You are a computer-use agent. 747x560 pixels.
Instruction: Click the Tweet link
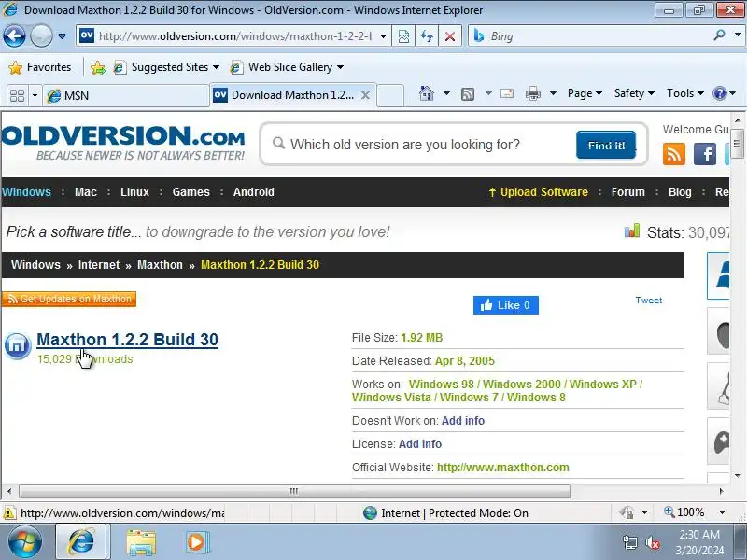pos(648,301)
